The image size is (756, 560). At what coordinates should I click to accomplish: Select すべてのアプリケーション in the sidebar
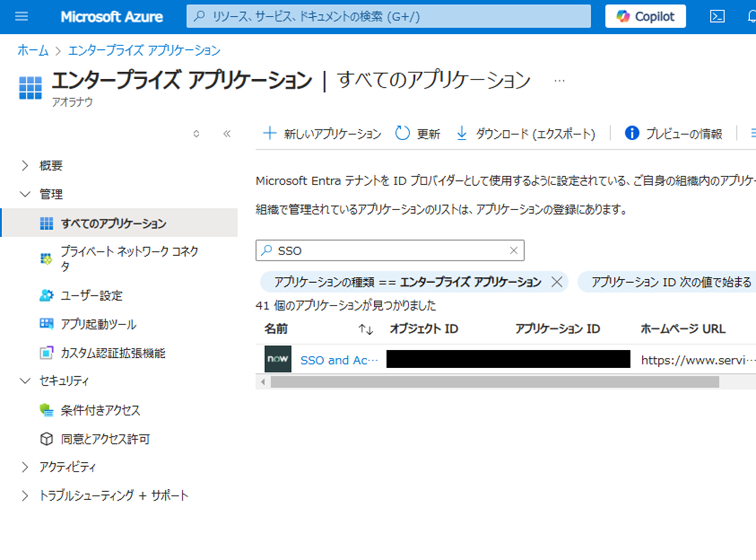coord(119,223)
